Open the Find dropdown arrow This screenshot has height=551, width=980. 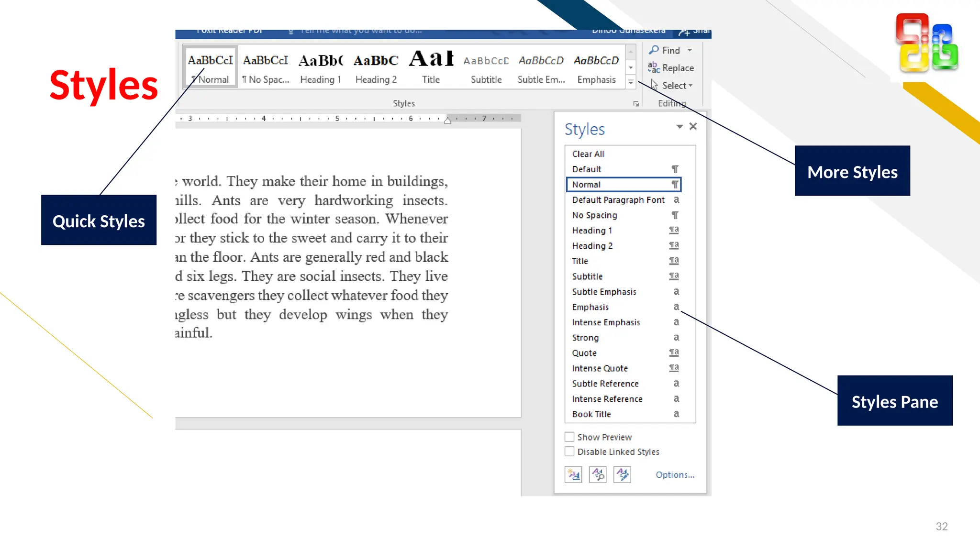tap(690, 50)
